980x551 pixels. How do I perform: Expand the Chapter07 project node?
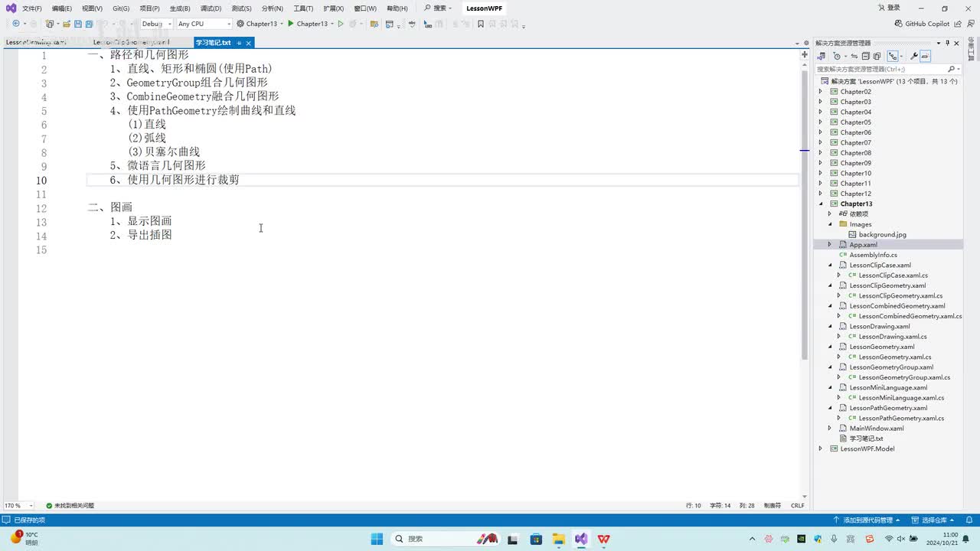coord(821,142)
